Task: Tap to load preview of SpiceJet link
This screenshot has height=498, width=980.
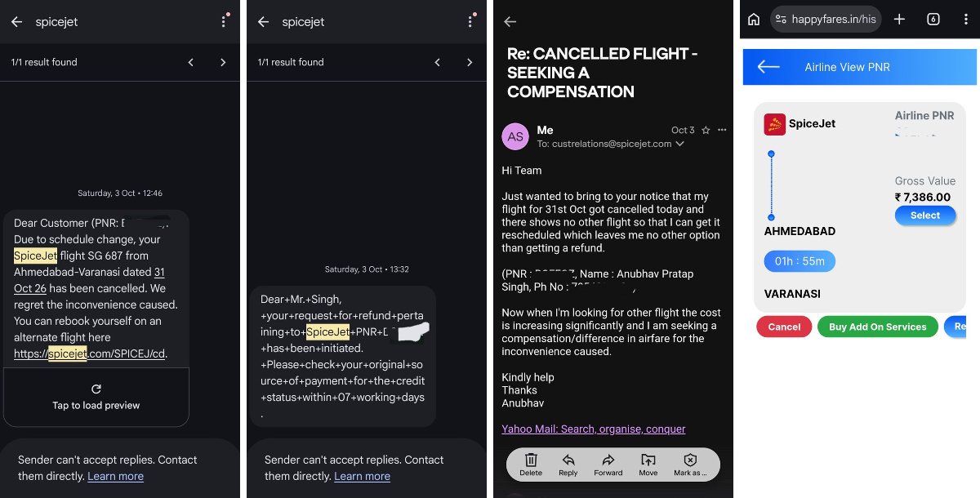Action: pyautogui.click(x=96, y=398)
